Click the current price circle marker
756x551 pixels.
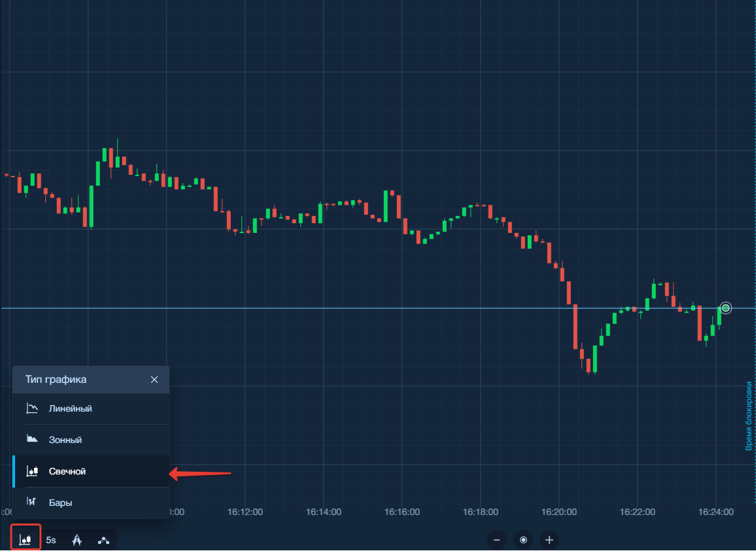click(x=726, y=308)
